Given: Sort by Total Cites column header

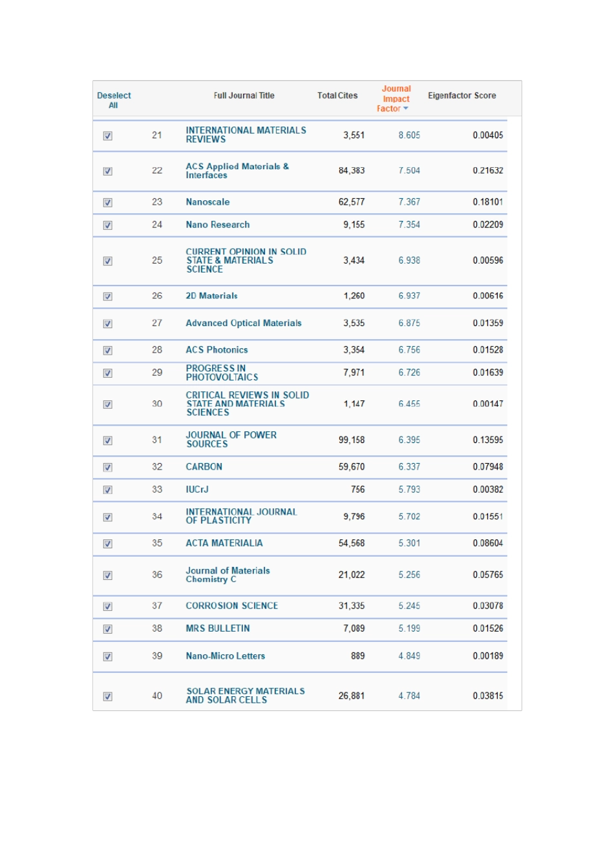Looking at the screenshot, I should coord(337,96).
